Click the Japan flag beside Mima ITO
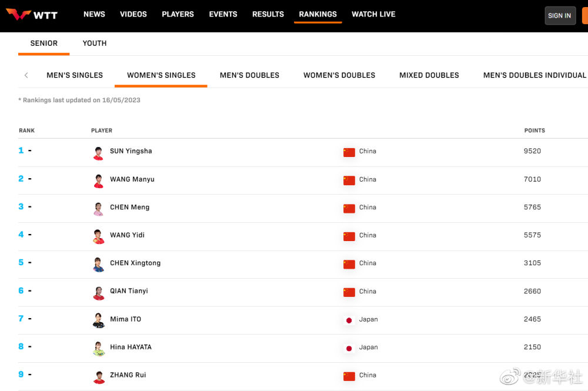Image resolution: width=588 pixels, height=391 pixels. (x=349, y=320)
